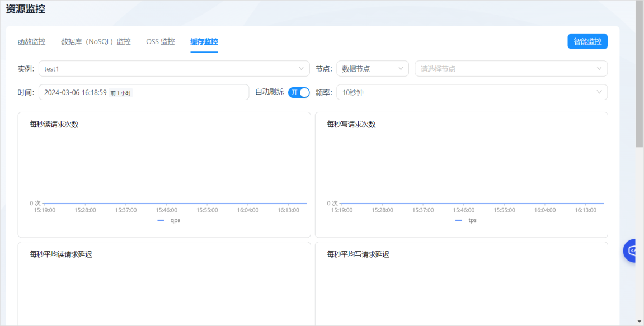
Task: Click the 每秒读请求次数 chart title
Action: [54, 124]
